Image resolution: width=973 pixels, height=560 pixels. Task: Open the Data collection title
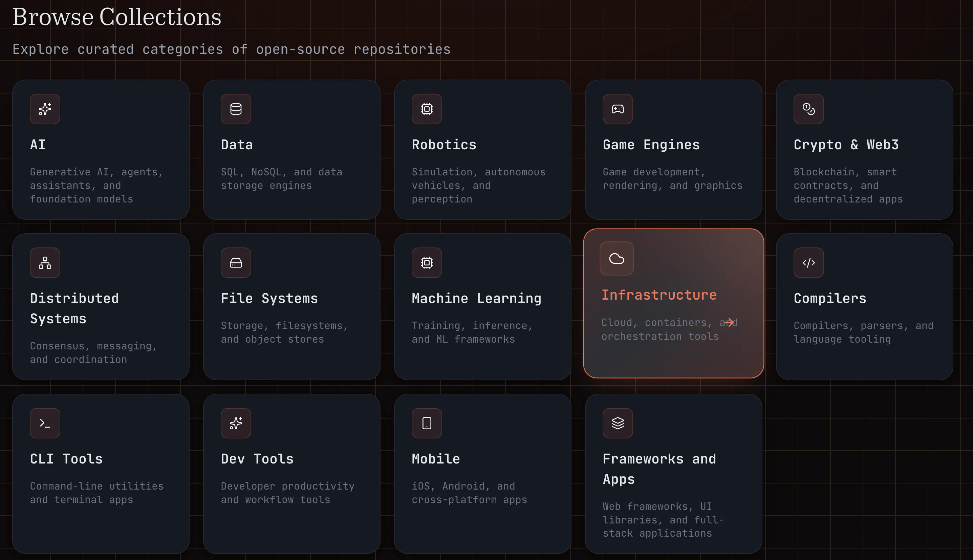pyautogui.click(x=237, y=145)
